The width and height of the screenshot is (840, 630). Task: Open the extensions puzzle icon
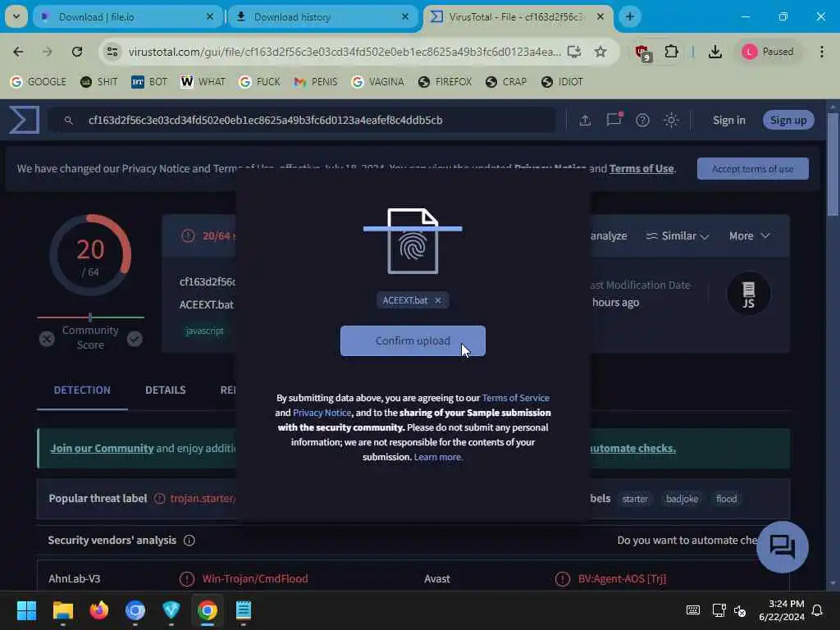click(671, 52)
